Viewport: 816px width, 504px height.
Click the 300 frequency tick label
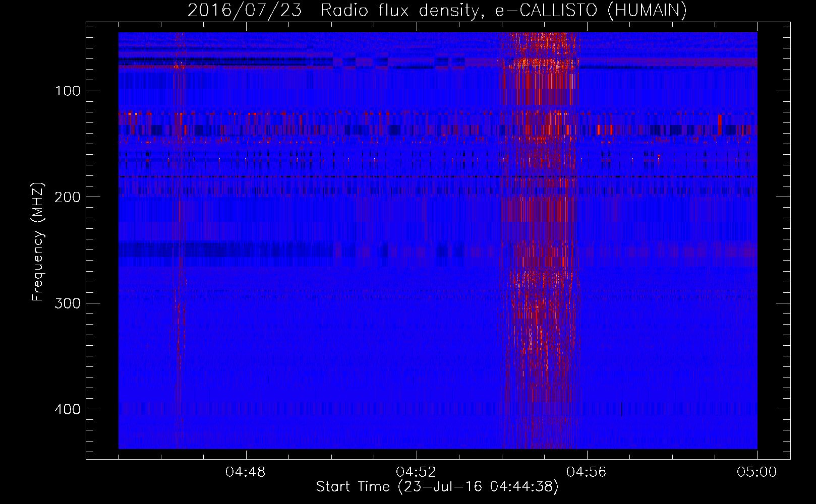coord(68,303)
